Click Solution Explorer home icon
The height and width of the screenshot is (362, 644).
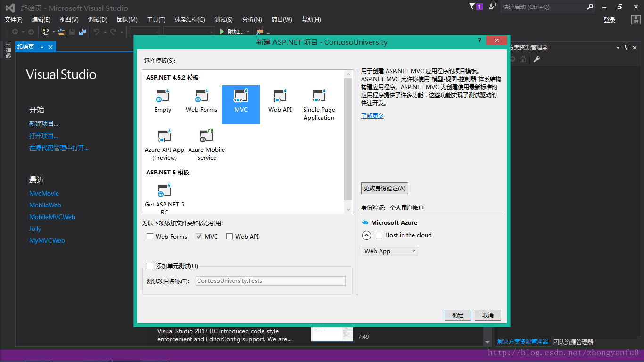pos(523,59)
